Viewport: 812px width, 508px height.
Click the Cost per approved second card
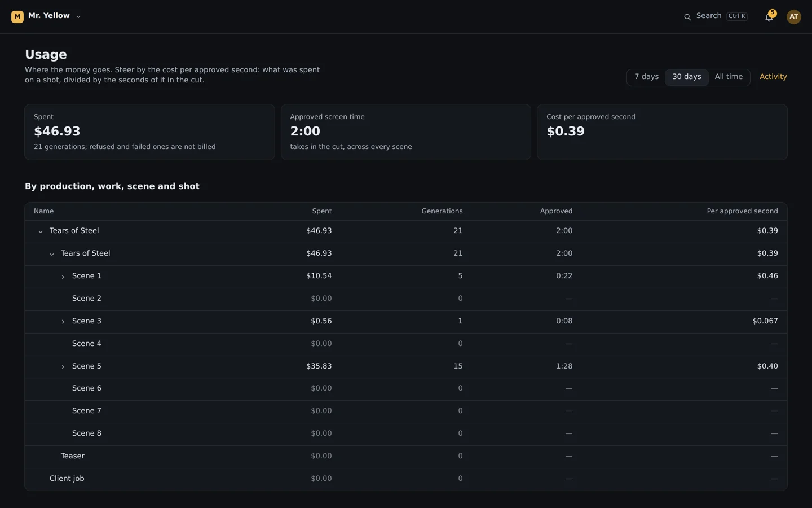click(662, 132)
